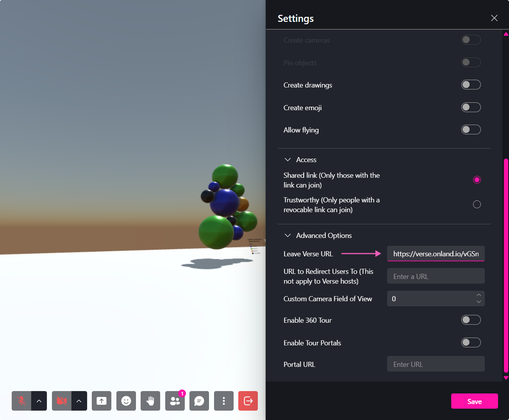
Task: Click the Save button
Action: click(474, 401)
